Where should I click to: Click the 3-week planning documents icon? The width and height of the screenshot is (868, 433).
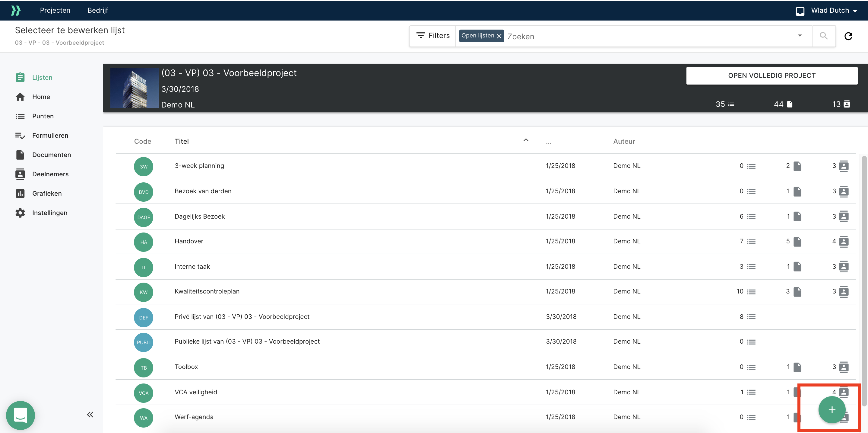tap(797, 166)
